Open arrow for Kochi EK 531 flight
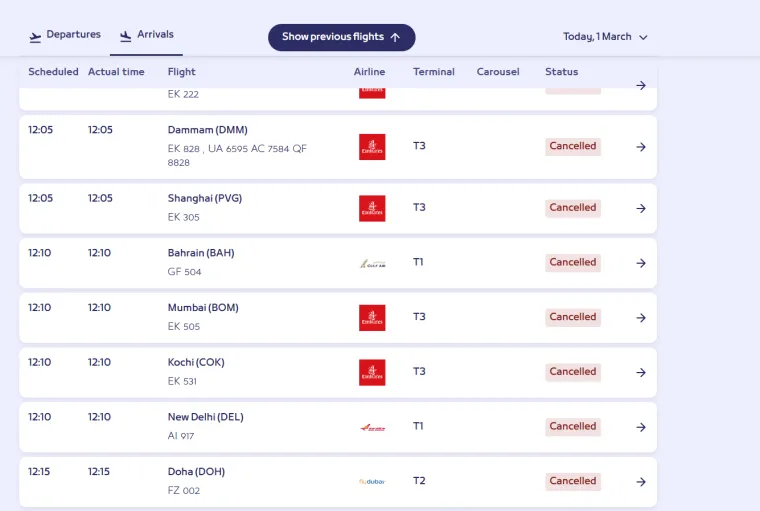Viewport: 760px width, 511px height. 641,372
